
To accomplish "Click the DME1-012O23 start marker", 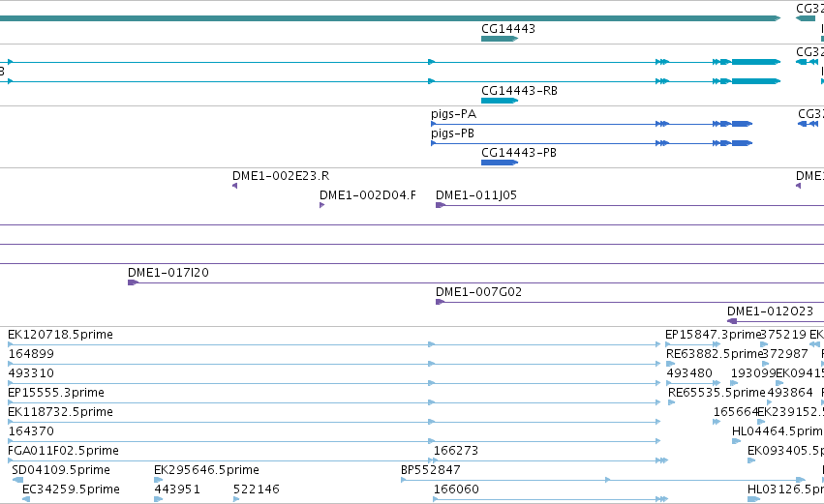I will coord(732,321).
